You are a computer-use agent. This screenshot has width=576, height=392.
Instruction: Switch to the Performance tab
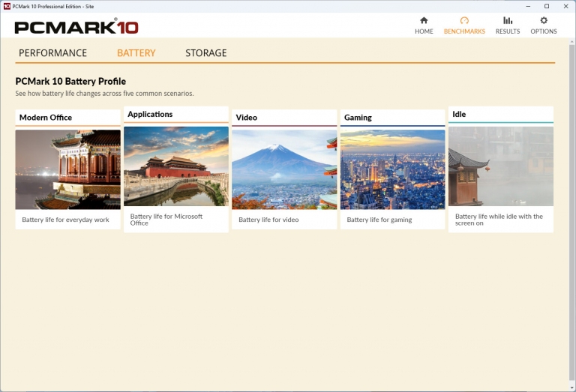[x=53, y=53]
